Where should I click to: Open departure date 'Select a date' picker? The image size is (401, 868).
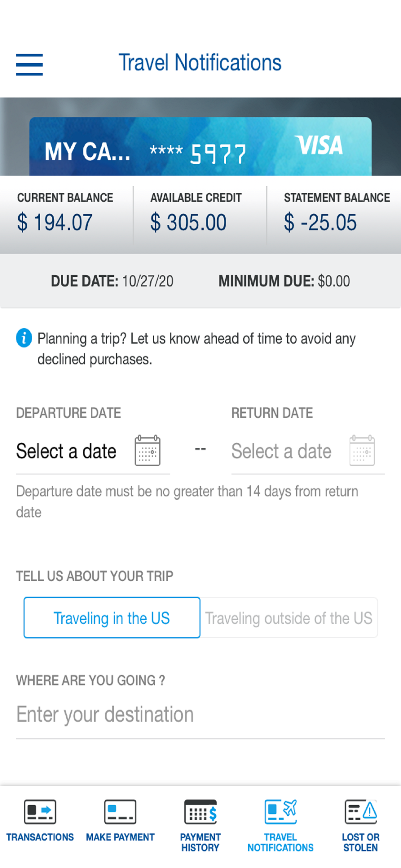(67, 451)
